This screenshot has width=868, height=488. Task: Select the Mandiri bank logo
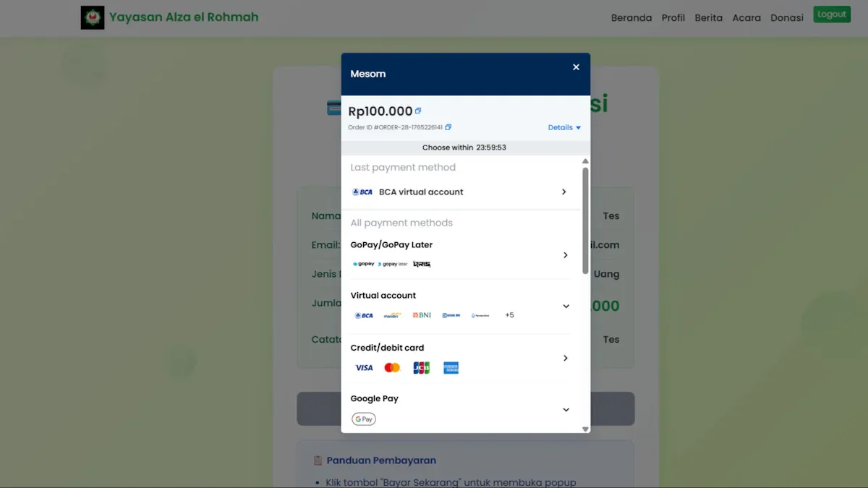[391, 314]
